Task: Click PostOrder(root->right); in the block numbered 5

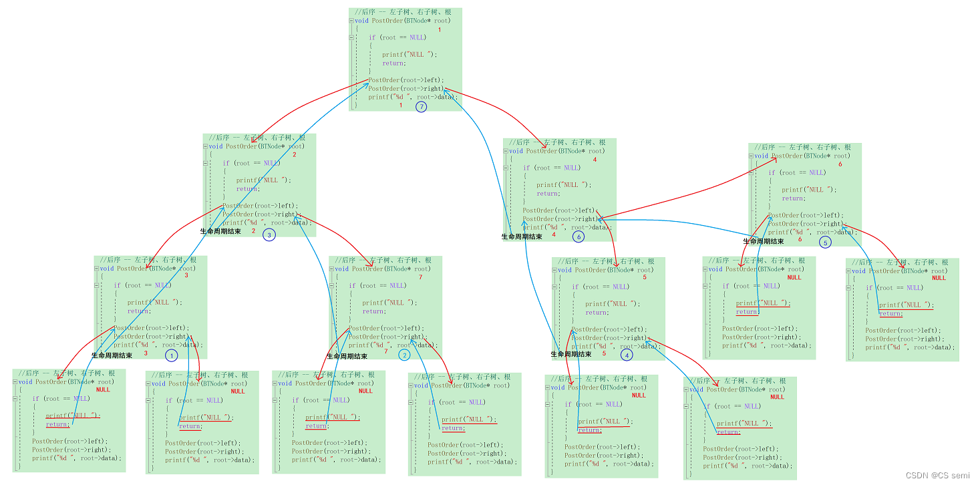Action: click(609, 338)
